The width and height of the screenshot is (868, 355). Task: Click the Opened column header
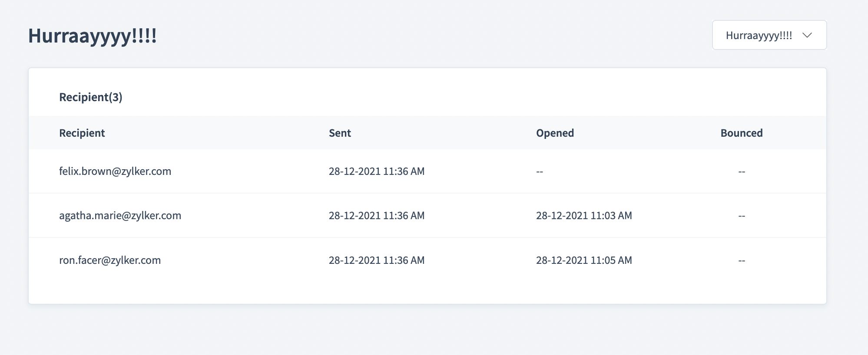point(555,133)
